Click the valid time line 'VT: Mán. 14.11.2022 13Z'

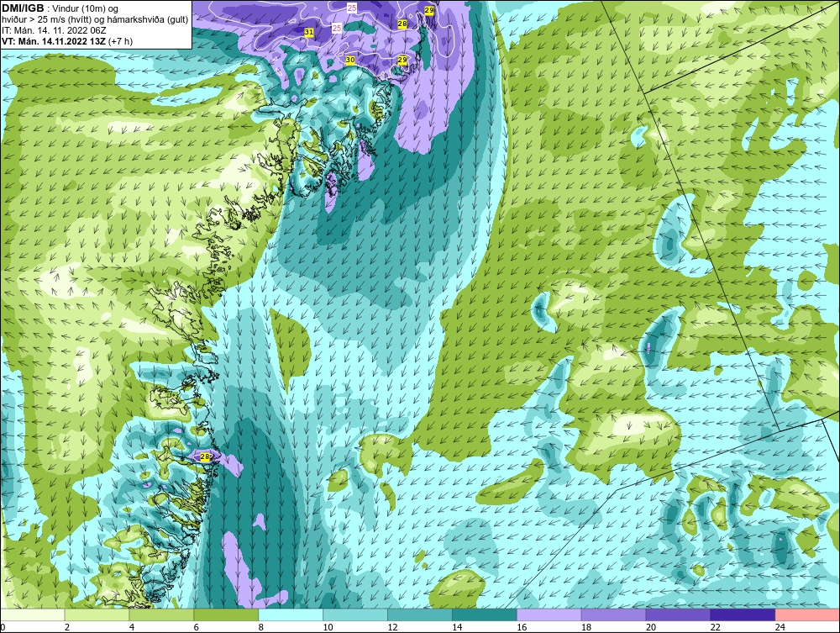(x=54, y=41)
